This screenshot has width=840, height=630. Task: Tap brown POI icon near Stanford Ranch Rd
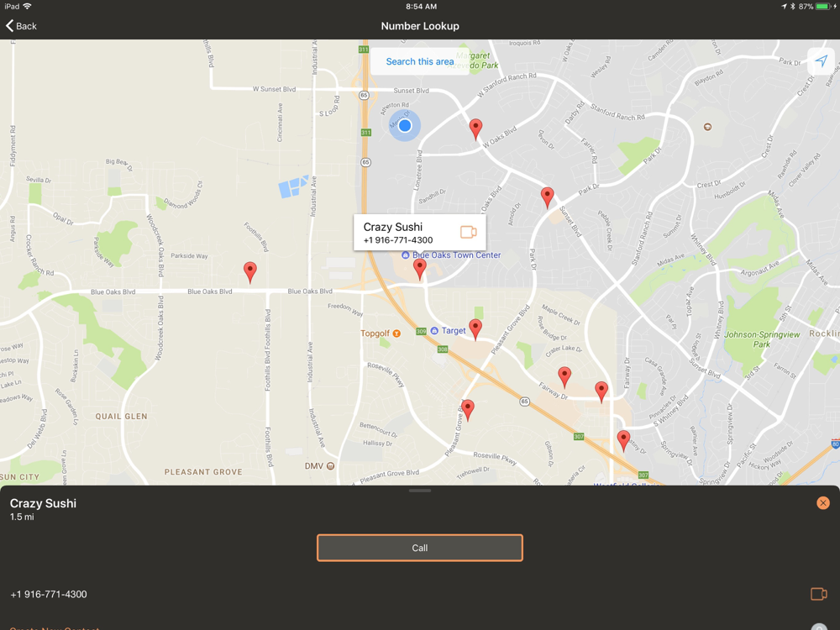pyautogui.click(x=707, y=127)
